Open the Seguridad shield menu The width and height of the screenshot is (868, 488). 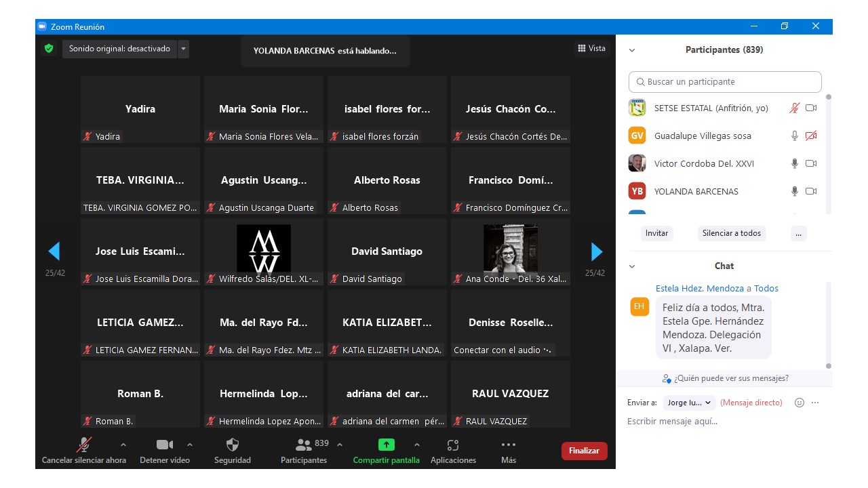[x=233, y=451]
